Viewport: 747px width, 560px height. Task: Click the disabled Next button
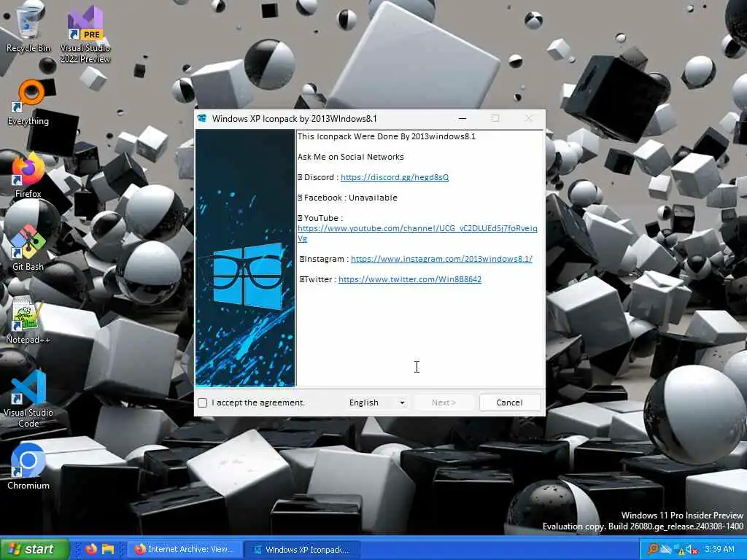click(444, 402)
